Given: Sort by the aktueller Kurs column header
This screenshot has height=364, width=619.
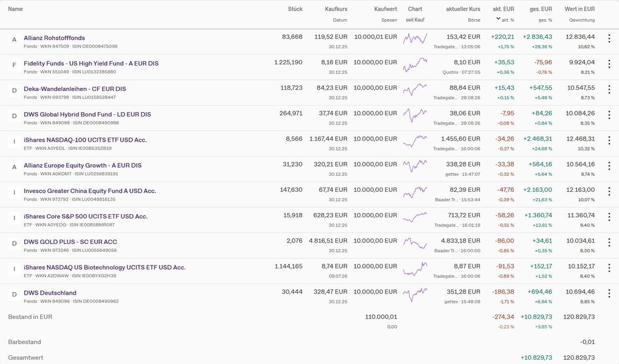Looking at the screenshot, I should pyautogui.click(x=463, y=9).
